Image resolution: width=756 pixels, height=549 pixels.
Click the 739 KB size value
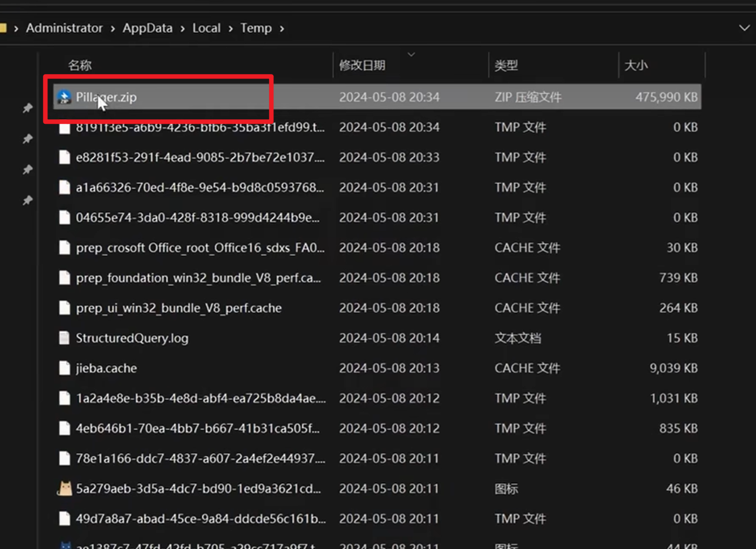(678, 278)
